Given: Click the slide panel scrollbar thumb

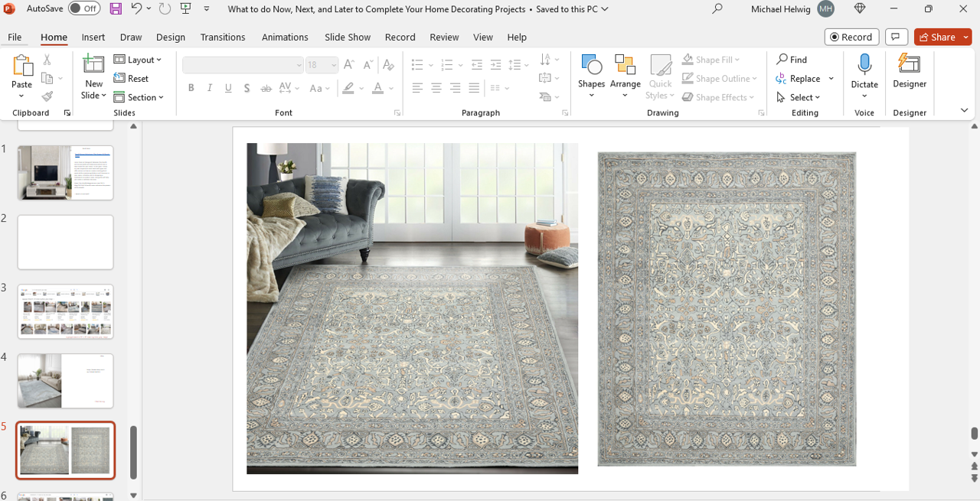Looking at the screenshot, I should pyautogui.click(x=134, y=452).
